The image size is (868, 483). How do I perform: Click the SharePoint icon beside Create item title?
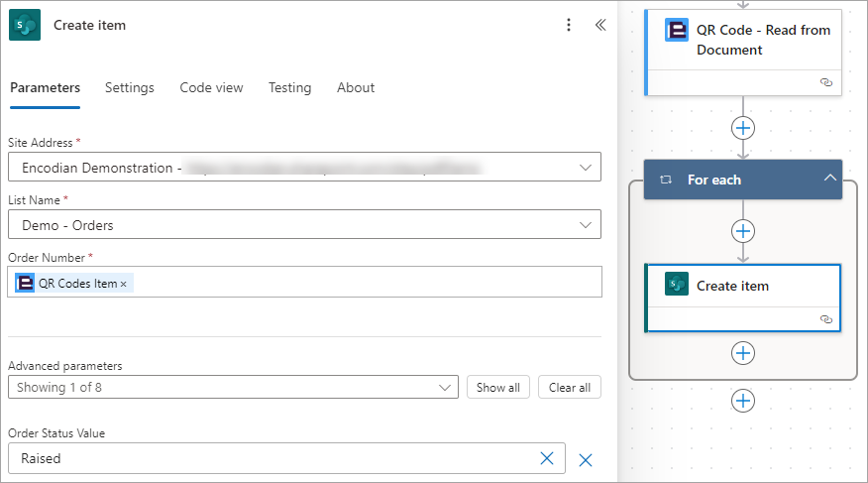click(25, 25)
